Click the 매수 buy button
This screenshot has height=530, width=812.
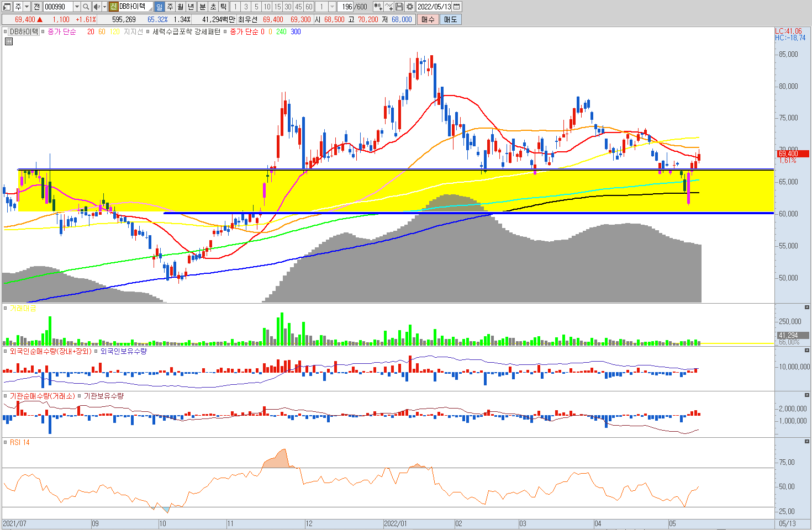click(428, 19)
